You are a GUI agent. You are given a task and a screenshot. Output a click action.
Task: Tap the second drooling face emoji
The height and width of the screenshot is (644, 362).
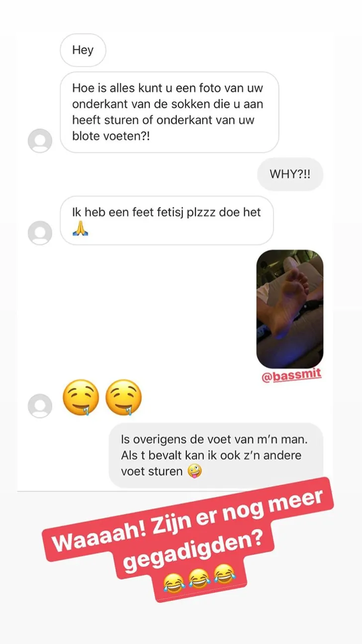(x=123, y=400)
